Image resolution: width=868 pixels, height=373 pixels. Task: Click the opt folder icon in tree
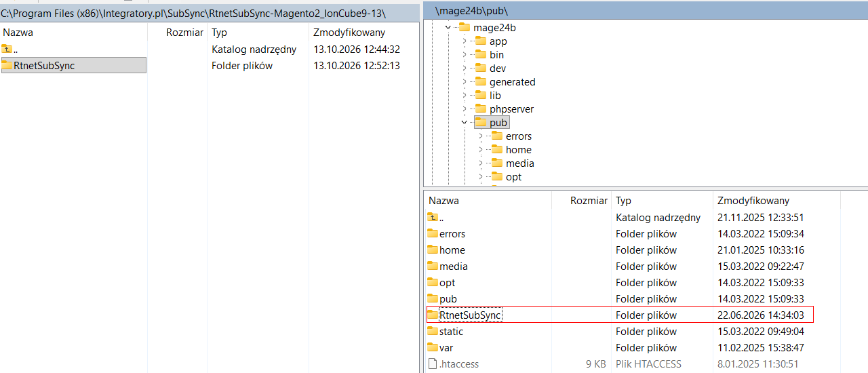point(497,176)
